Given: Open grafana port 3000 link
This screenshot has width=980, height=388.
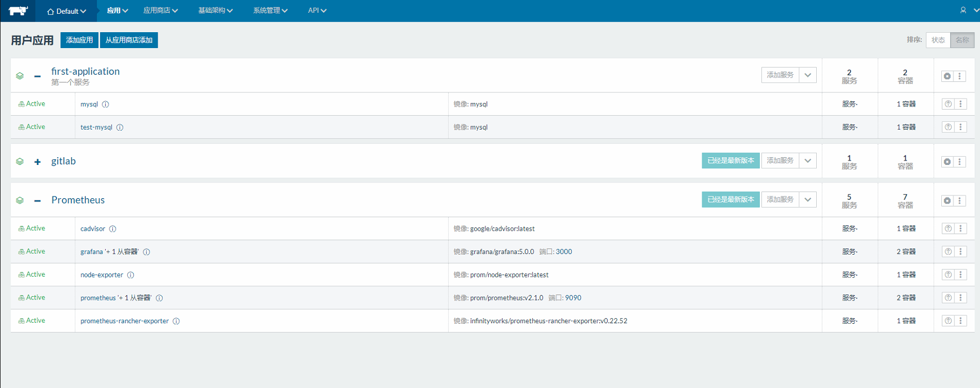Looking at the screenshot, I should [563, 252].
